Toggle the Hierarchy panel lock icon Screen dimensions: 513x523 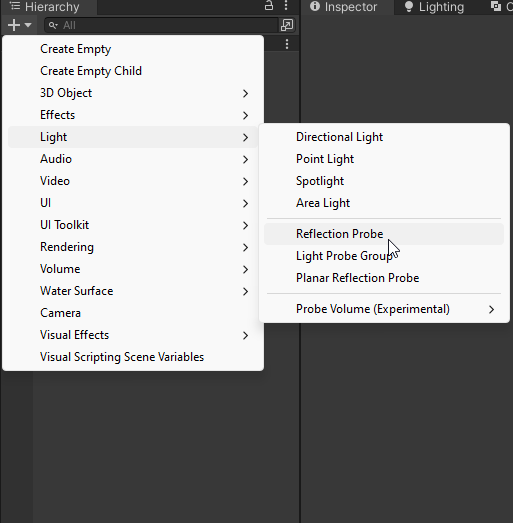pos(269,6)
